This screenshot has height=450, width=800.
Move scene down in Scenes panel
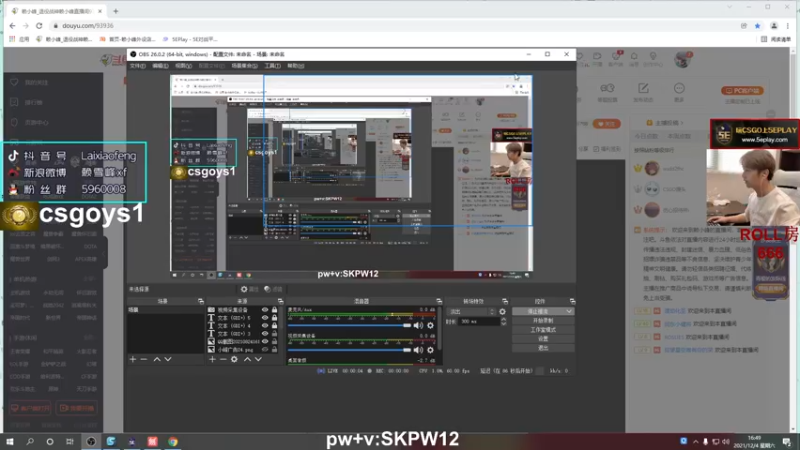pyautogui.click(x=168, y=359)
